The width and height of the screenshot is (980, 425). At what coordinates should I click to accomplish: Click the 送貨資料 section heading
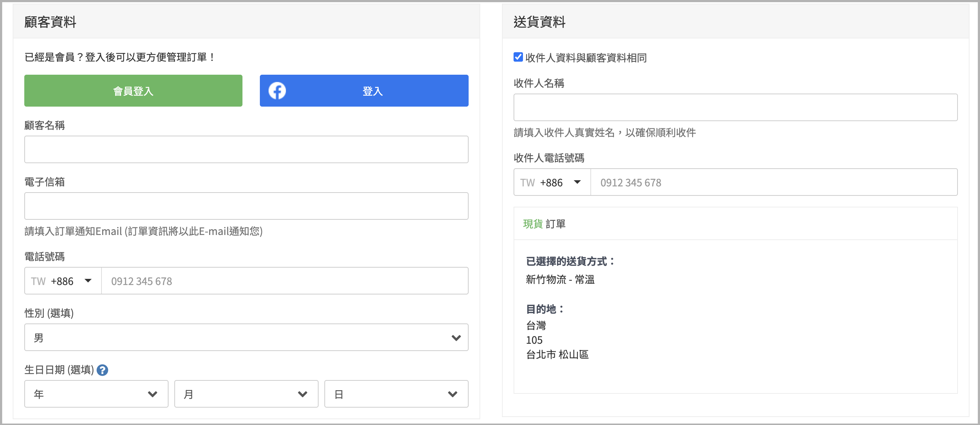pyautogui.click(x=539, y=22)
